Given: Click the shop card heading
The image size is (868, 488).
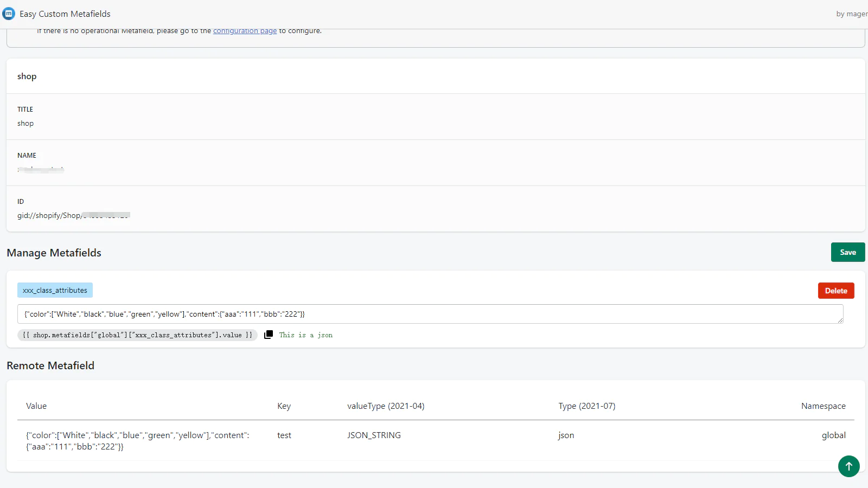Looking at the screenshot, I should coord(27,76).
